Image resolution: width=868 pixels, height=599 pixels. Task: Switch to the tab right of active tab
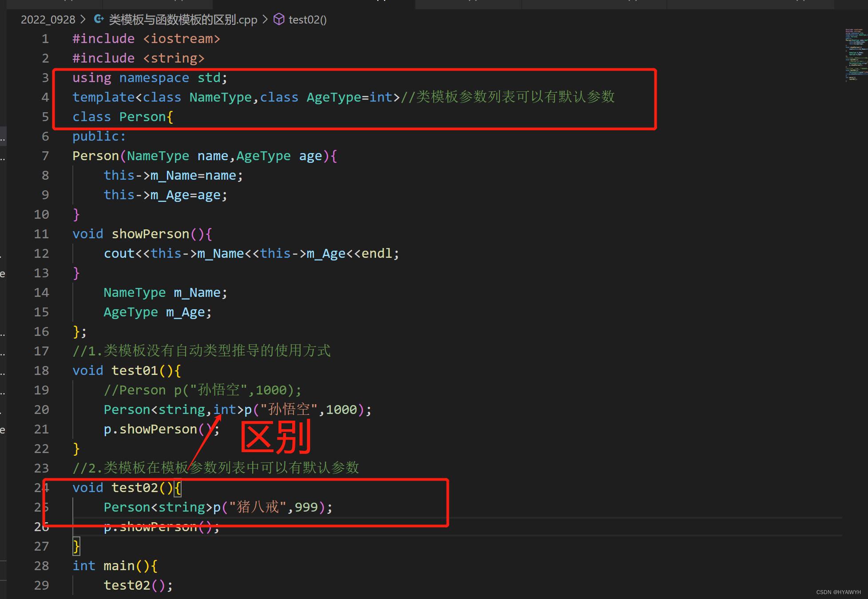(468, 4)
